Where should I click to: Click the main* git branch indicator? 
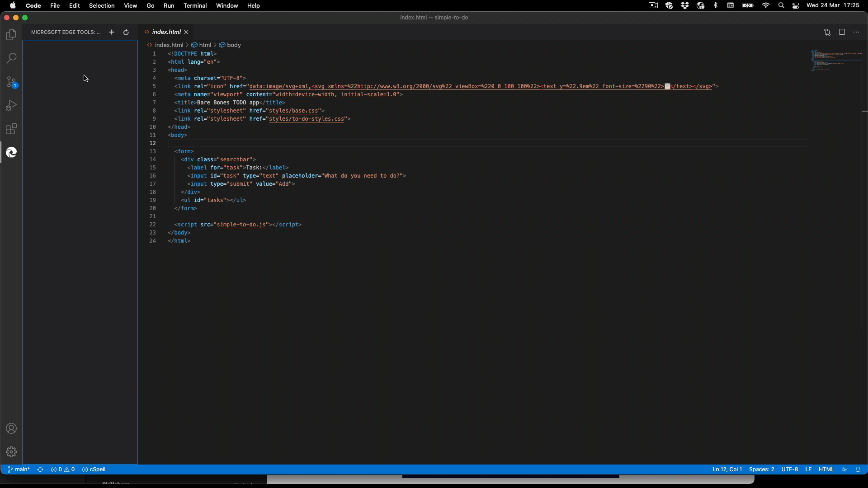tap(19, 469)
